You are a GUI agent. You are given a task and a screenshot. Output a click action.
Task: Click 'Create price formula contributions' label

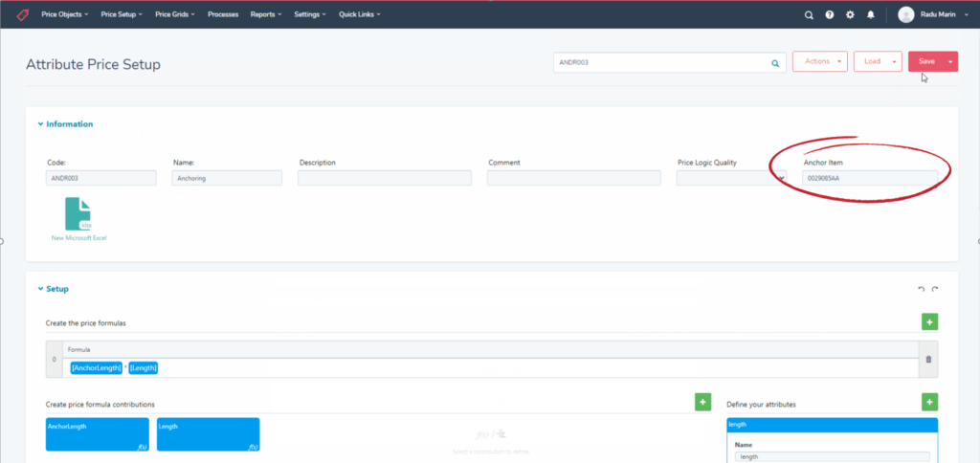[100, 405]
